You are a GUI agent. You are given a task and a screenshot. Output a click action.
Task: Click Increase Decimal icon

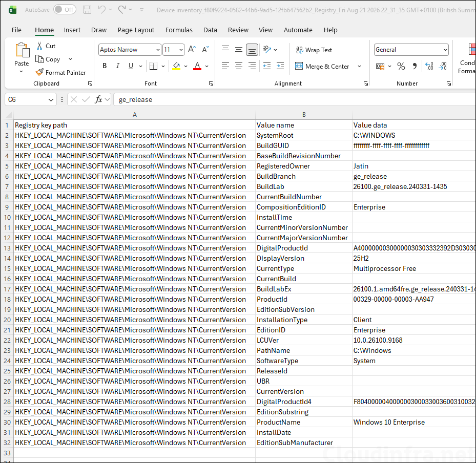pyautogui.click(x=429, y=66)
